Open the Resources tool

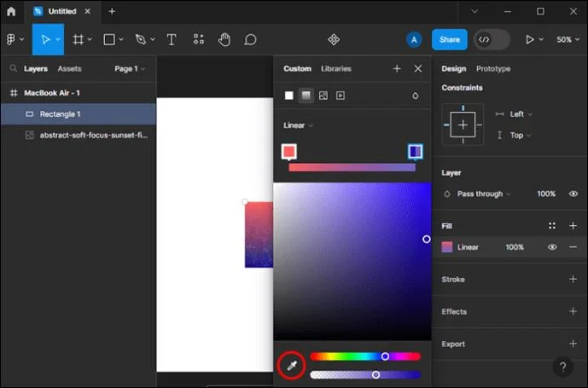[198, 39]
